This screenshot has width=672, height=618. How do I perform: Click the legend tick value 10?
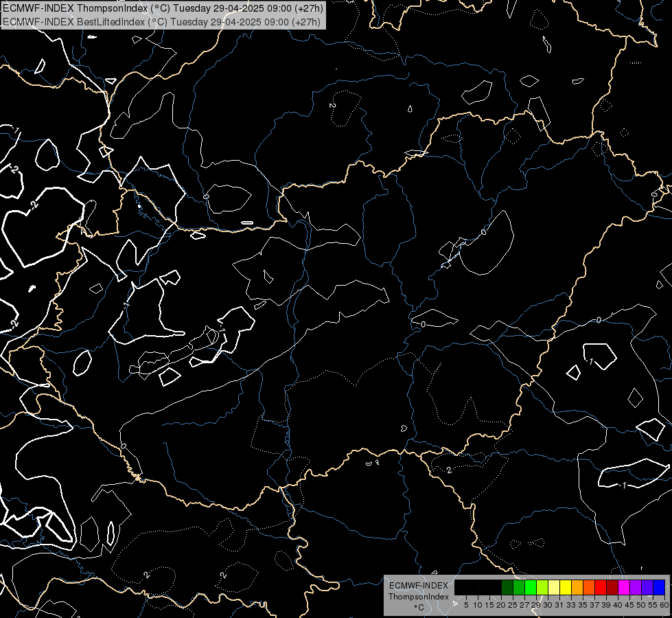478,605
